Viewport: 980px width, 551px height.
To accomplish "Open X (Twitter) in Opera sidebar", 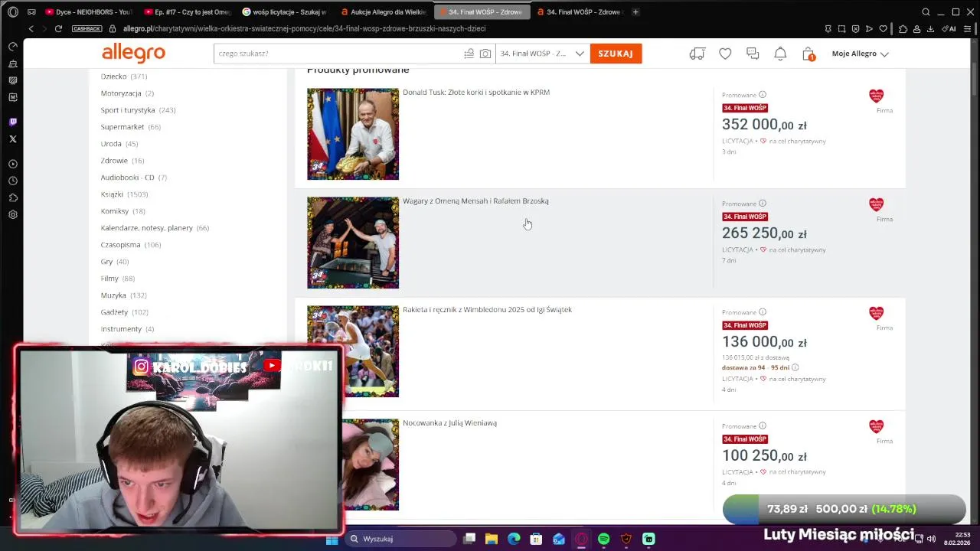I will pyautogui.click(x=13, y=139).
